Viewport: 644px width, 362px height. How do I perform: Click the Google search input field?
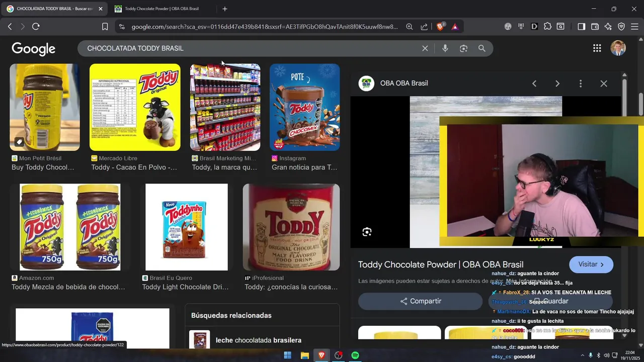(x=252, y=48)
